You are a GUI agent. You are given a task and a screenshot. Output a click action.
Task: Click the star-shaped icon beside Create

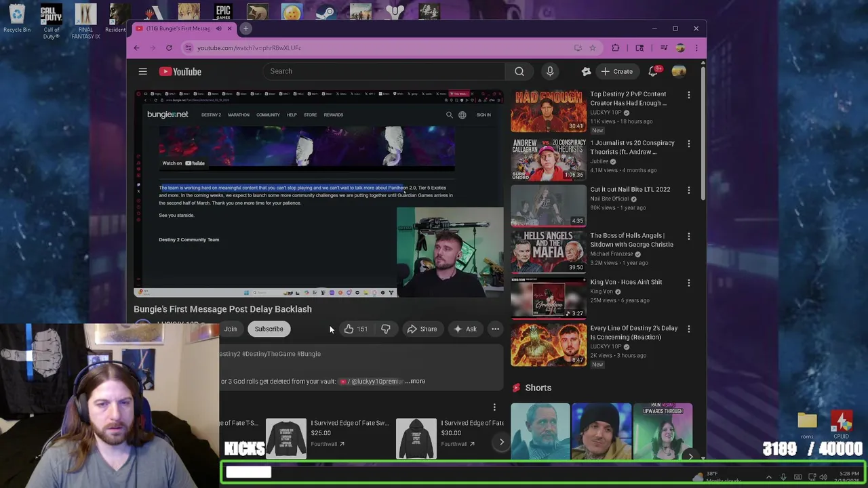coord(586,71)
